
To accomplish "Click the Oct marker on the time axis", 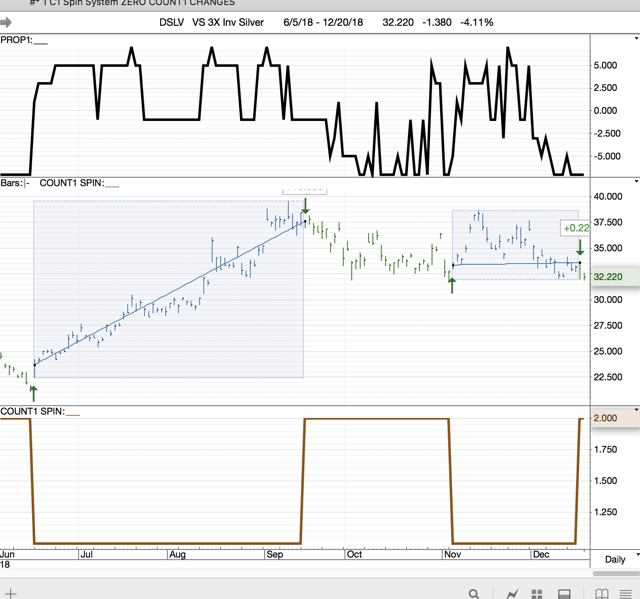I will [x=354, y=555].
